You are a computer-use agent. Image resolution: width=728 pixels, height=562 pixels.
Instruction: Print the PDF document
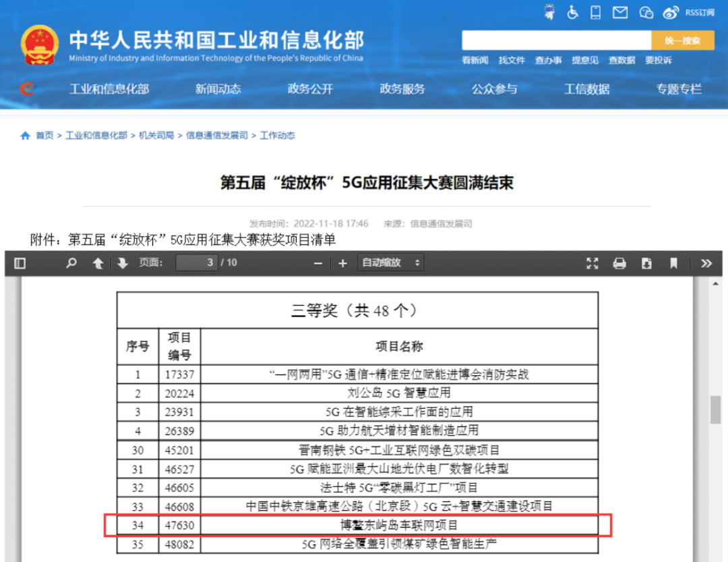click(x=619, y=263)
